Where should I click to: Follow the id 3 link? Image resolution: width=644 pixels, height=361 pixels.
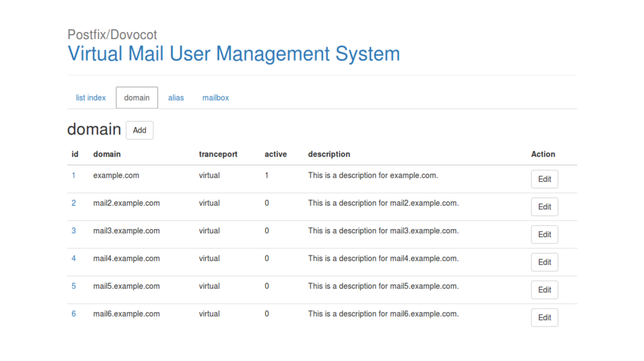[x=74, y=231]
